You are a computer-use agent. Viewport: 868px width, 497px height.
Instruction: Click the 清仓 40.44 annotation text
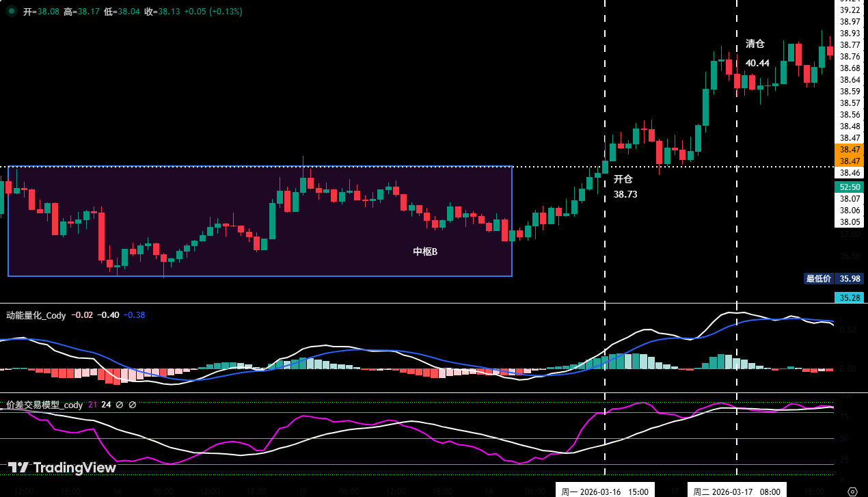(x=757, y=53)
